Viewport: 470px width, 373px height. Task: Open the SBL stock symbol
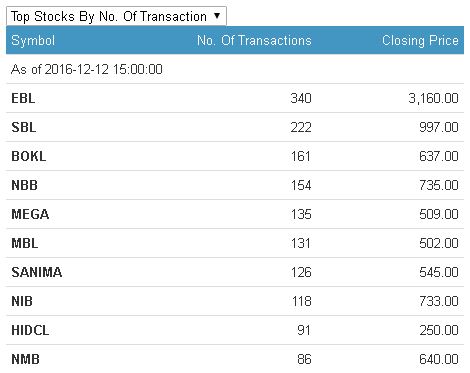pos(23,127)
